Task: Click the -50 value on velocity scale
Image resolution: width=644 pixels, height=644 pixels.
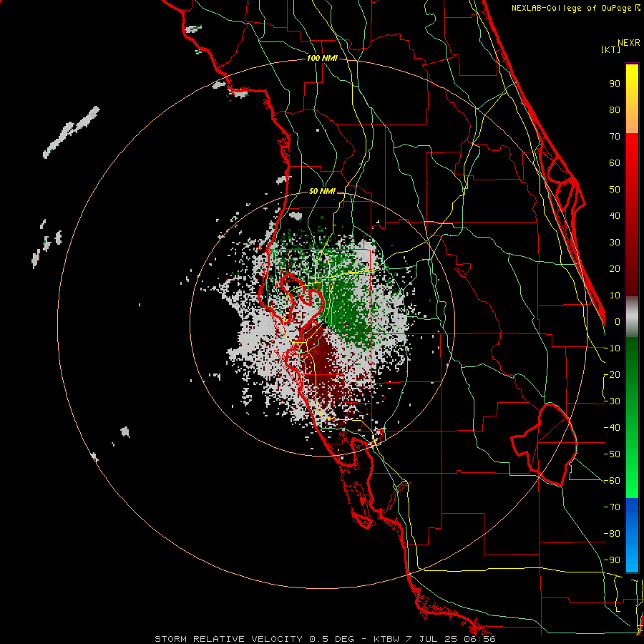Action: point(612,454)
